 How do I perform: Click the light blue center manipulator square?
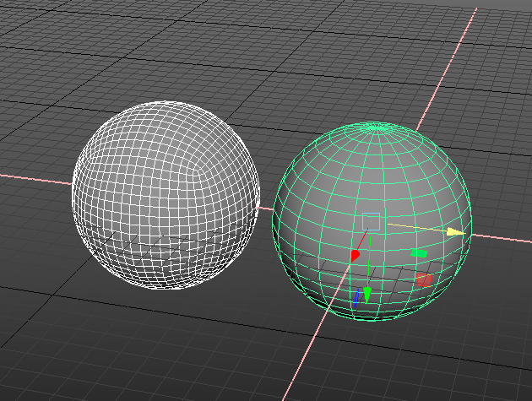point(371,221)
